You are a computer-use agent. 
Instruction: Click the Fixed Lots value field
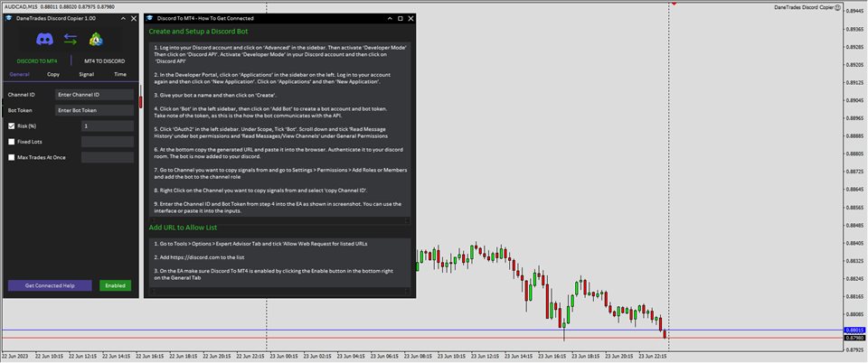coord(108,142)
